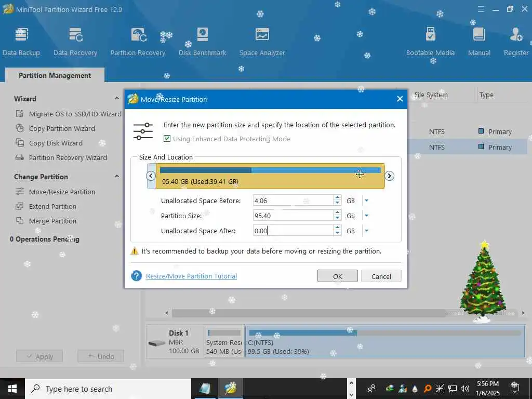
Task: Collapse the Change Partition section
Action: pyautogui.click(x=117, y=177)
